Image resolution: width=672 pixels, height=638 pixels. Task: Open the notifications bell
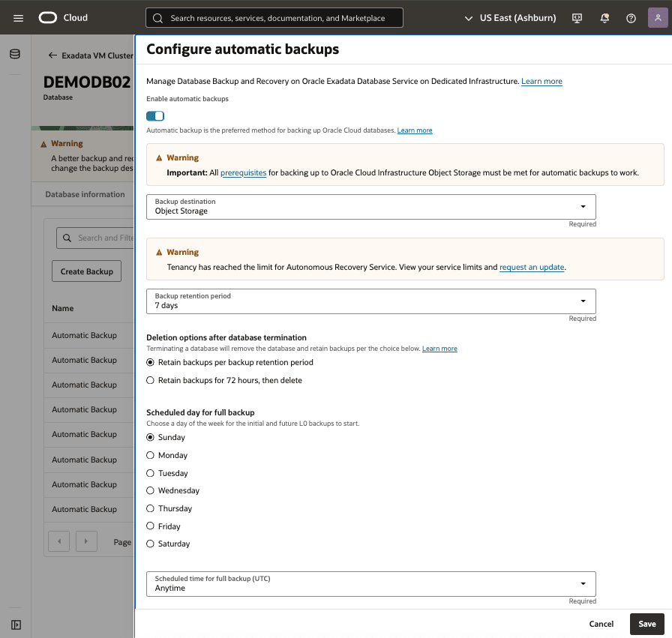(x=604, y=18)
